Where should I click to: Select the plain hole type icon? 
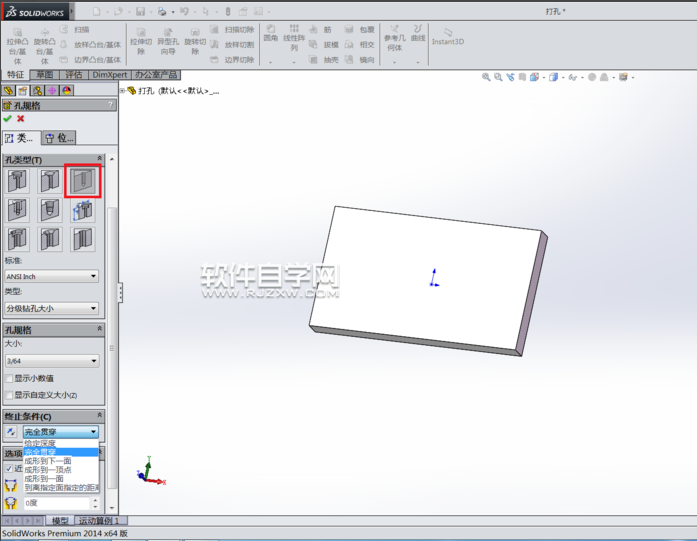83,180
